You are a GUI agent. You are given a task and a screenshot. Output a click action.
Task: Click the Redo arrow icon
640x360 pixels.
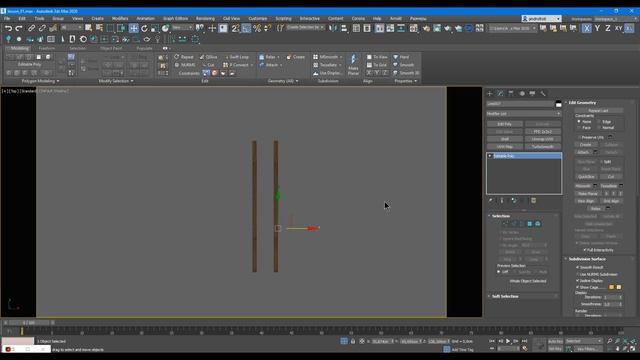[x=19, y=28]
